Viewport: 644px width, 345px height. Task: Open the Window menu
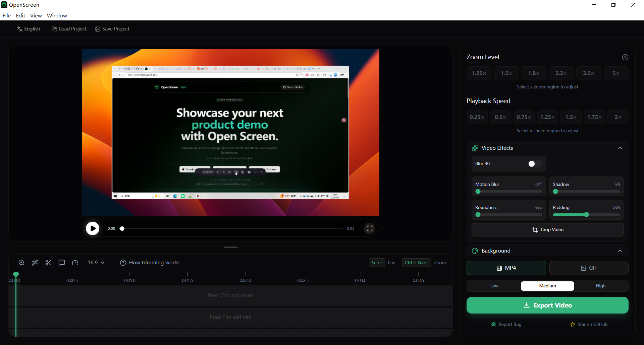pos(57,15)
